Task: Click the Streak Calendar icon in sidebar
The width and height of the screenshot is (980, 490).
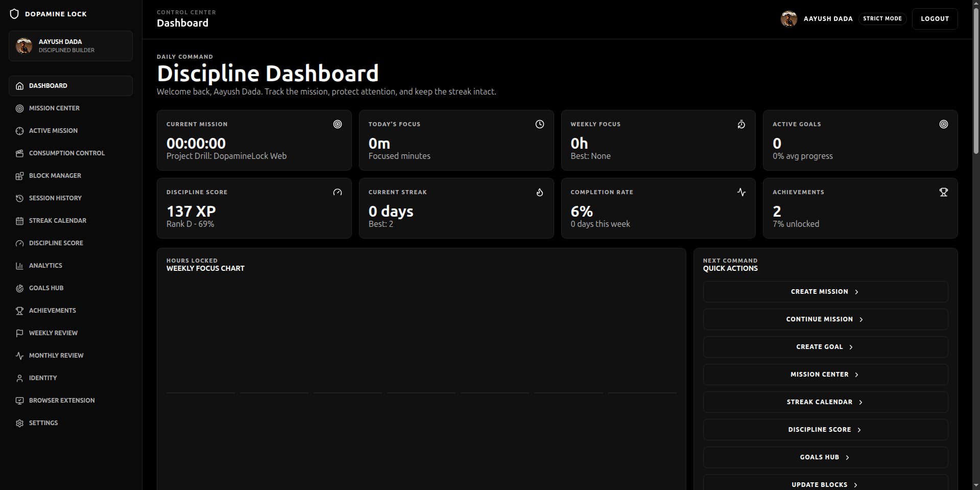Action: pyautogui.click(x=19, y=221)
